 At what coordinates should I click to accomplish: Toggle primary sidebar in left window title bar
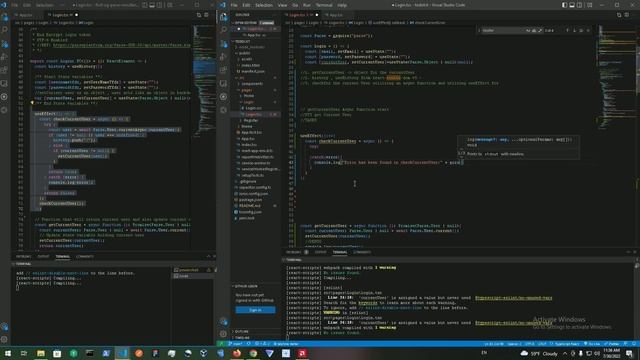coord(144,5)
